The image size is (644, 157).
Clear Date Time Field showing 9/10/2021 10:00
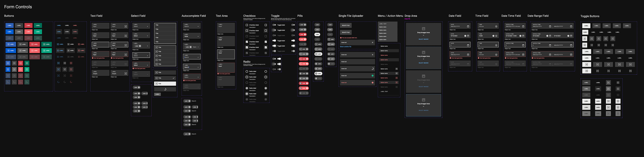point(520,36)
